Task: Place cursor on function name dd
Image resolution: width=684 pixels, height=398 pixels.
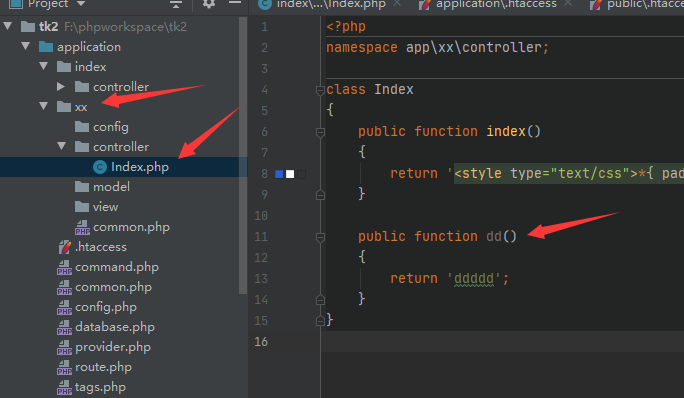Action: coord(494,237)
